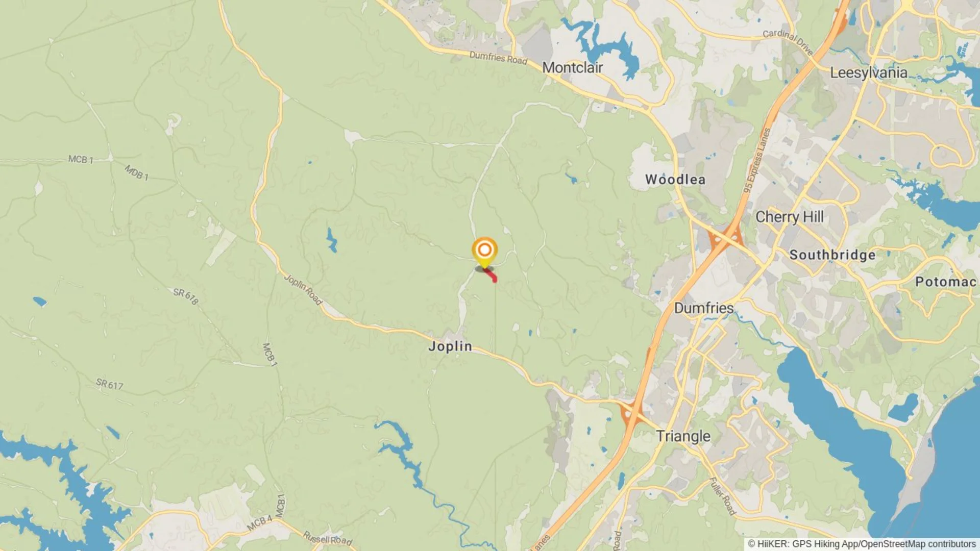Click the Cardinal Drive road label
The width and height of the screenshot is (980, 551).
click(x=788, y=42)
